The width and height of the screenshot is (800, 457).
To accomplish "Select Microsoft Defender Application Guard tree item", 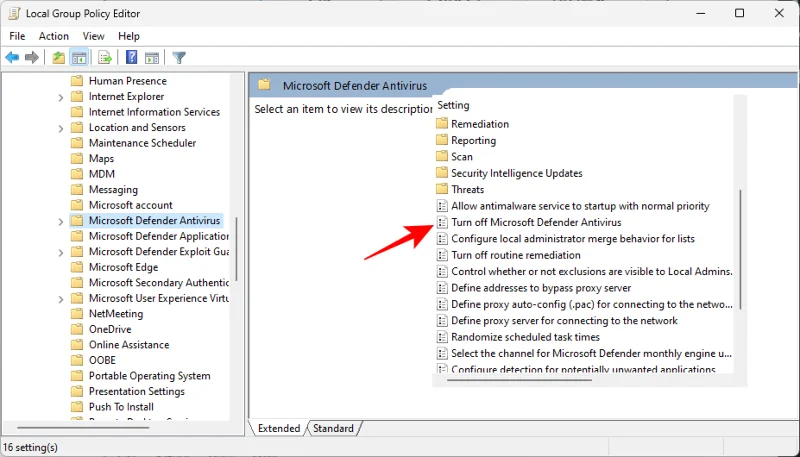I will pyautogui.click(x=159, y=236).
